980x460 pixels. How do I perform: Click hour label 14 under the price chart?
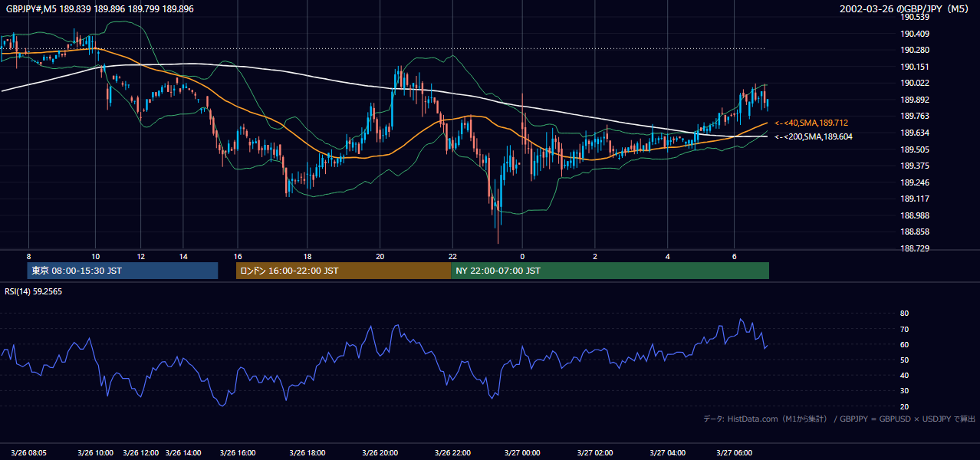pyautogui.click(x=184, y=257)
